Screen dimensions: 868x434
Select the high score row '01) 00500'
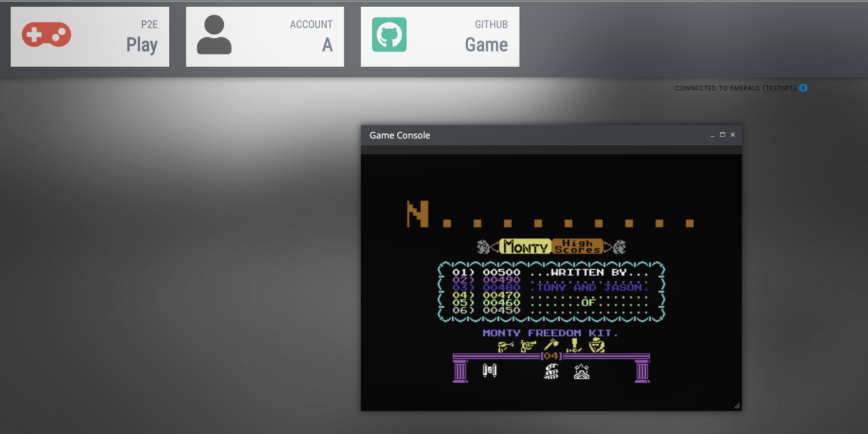pyautogui.click(x=551, y=273)
